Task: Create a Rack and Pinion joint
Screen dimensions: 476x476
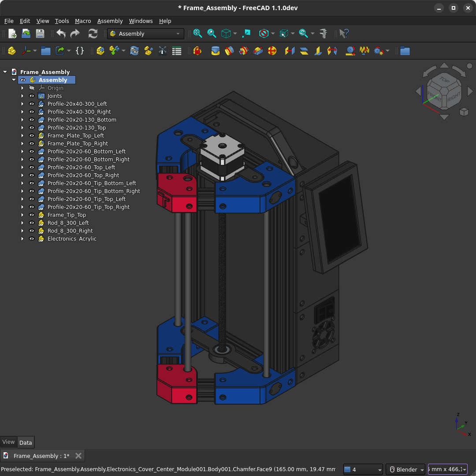Action: coord(350,51)
